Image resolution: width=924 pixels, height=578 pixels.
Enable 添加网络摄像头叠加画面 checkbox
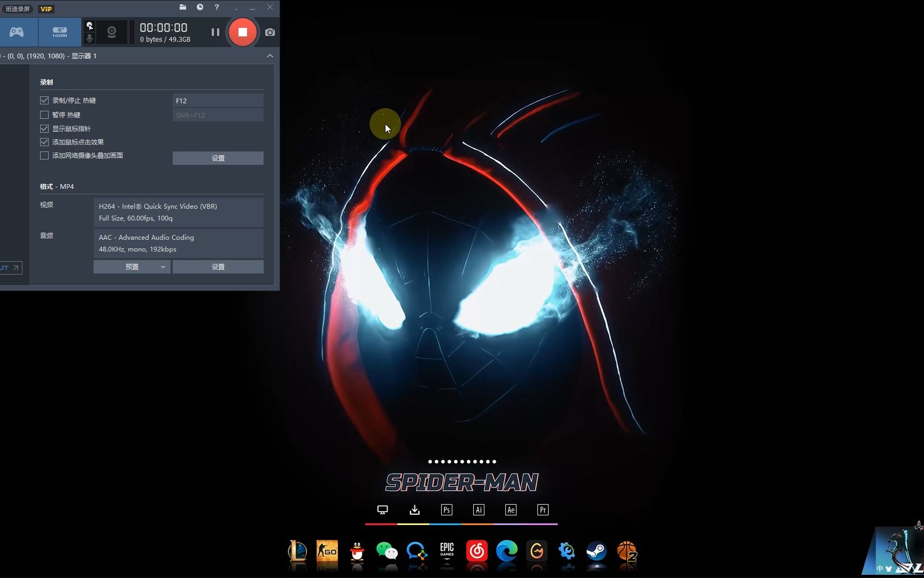[x=44, y=155]
